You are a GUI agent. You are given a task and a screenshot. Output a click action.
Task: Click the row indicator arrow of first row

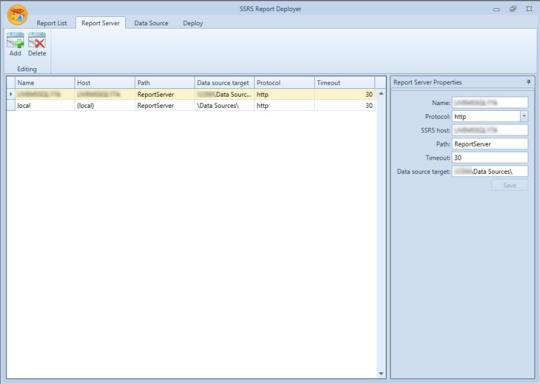pyautogui.click(x=11, y=94)
